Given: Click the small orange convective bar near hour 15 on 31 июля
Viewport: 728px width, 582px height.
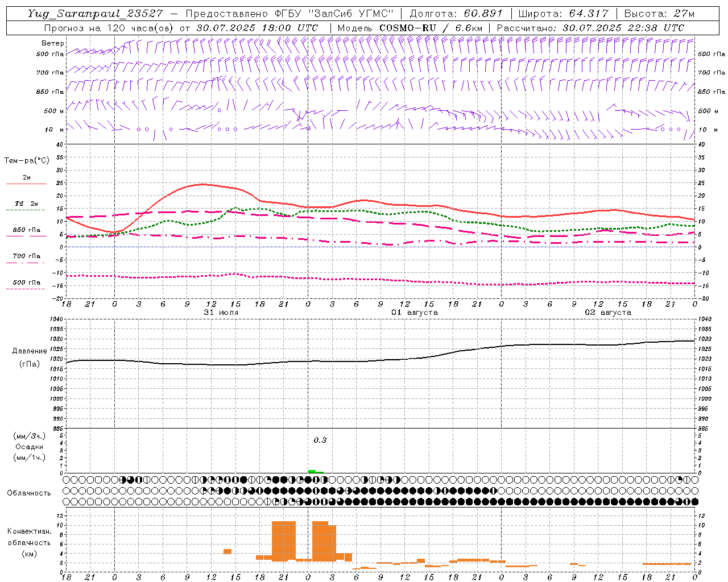Looking at the screenshot, I should (x=227, y=551).
